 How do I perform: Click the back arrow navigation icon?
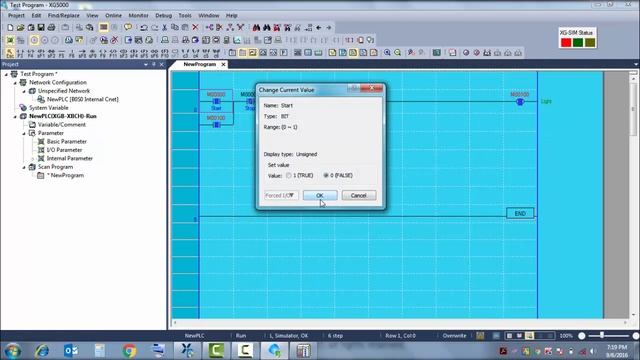pyautogui.click(x=318, y=27)
